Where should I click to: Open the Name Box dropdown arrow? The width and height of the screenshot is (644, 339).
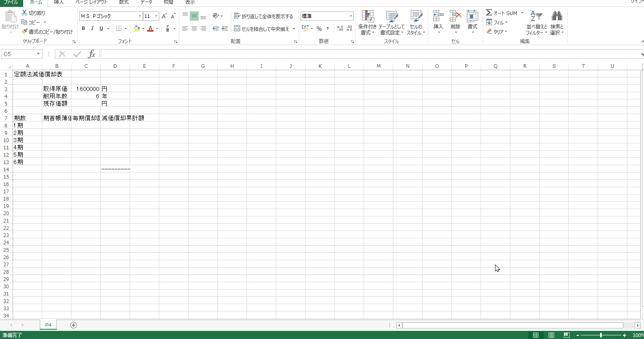click(38, 54)
